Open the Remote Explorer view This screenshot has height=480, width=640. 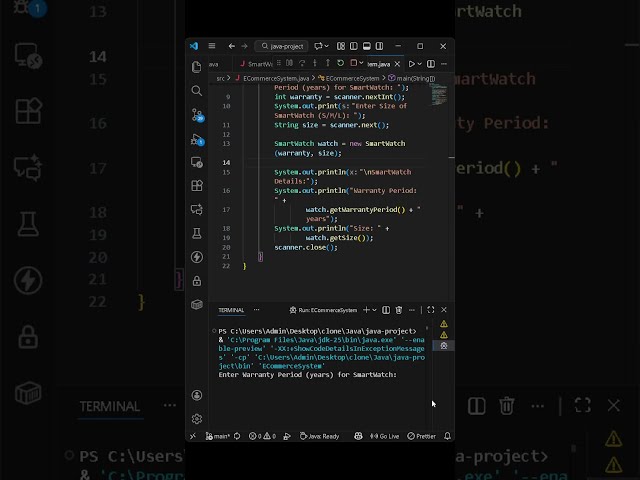[x=197, y=162]
